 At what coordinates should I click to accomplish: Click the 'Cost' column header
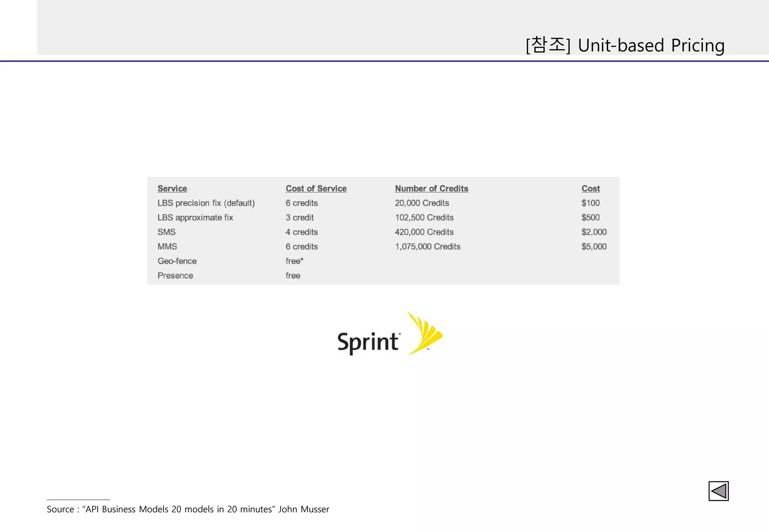(591, 188)
